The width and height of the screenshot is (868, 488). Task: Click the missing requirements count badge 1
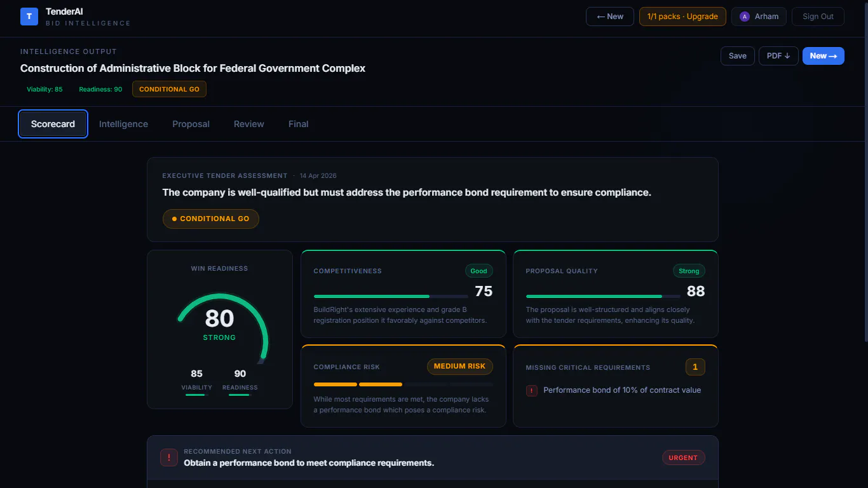pos(695,367)
